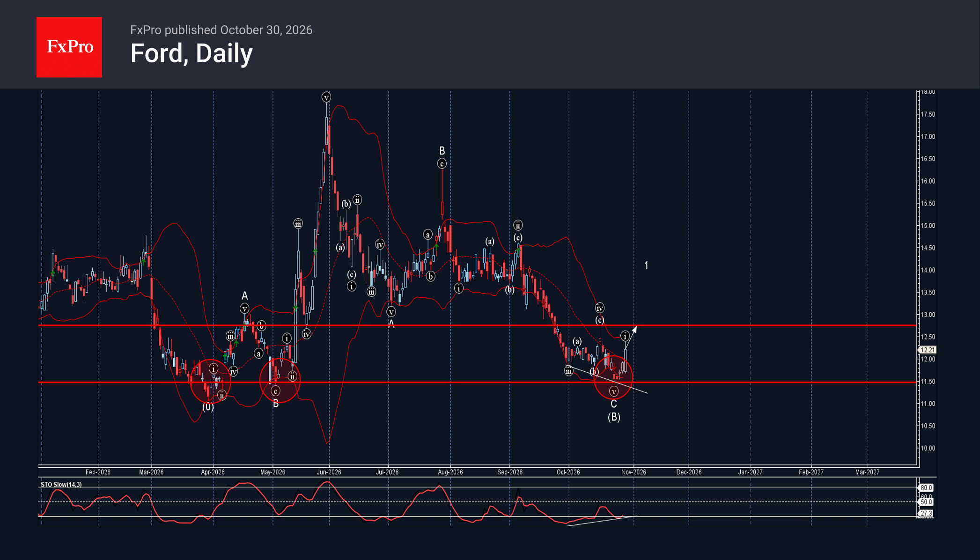Click the red FxPro logo

[x=69, y=47]
